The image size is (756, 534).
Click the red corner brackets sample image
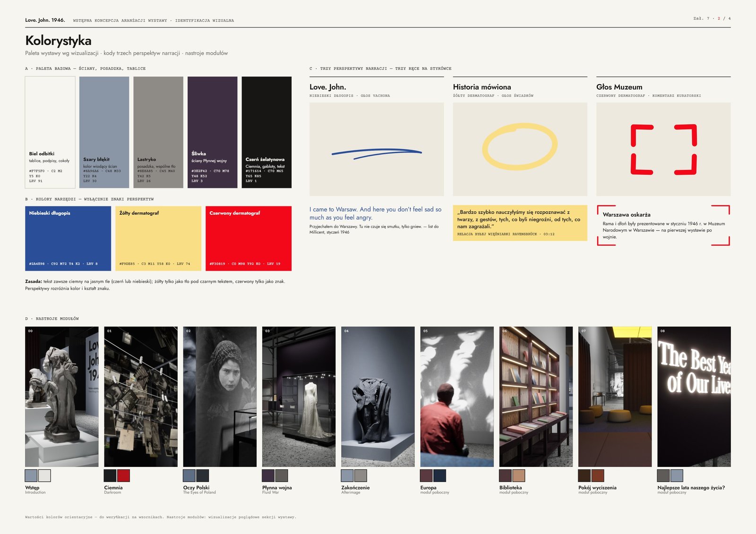[x=663, y=149]
